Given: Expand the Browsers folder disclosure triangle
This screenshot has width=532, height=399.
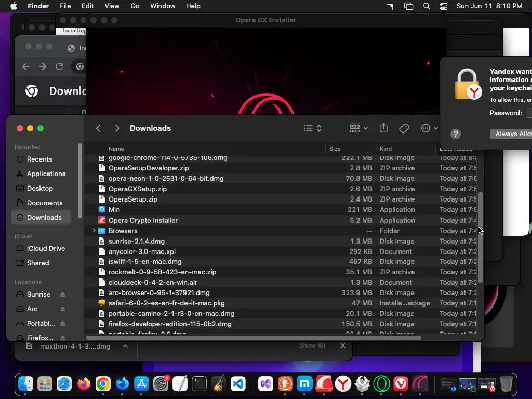Looking at the screenshot, I should click(94, 231).
